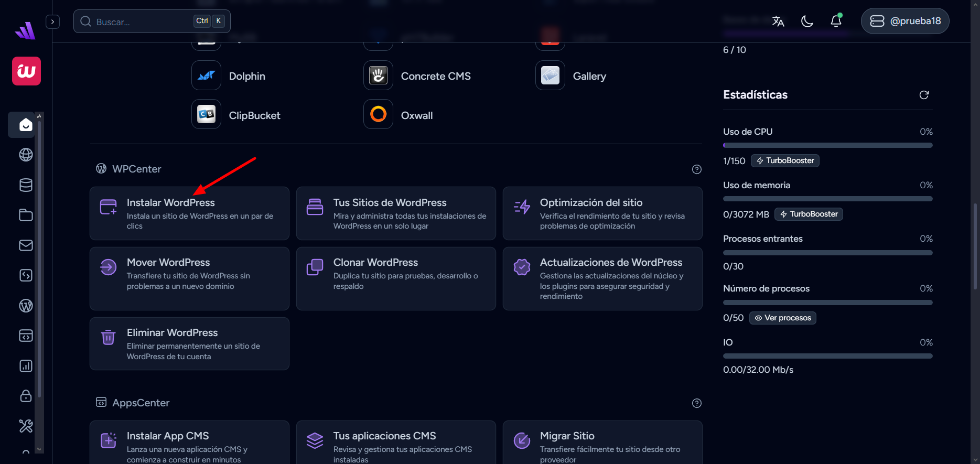Open Migrar Sitio card
Viewport: 980px width, 464px height.
602,443
